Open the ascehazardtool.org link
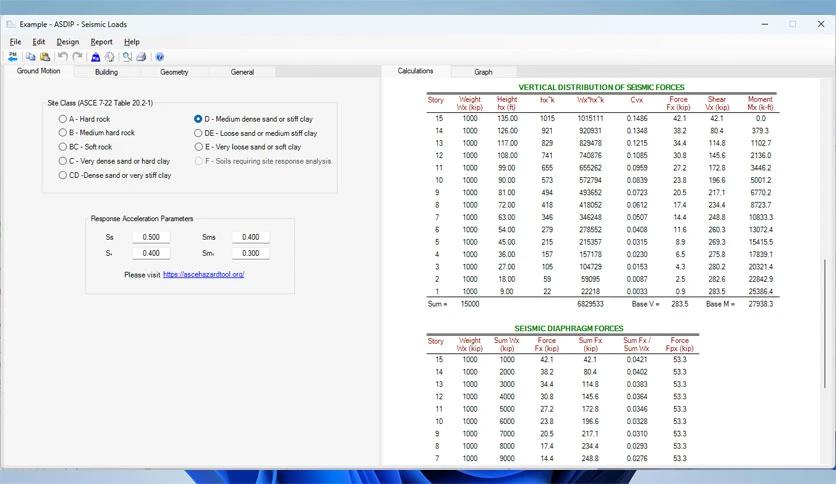Image resolution: width=836 pixels, height=484 pixels. 203,274
